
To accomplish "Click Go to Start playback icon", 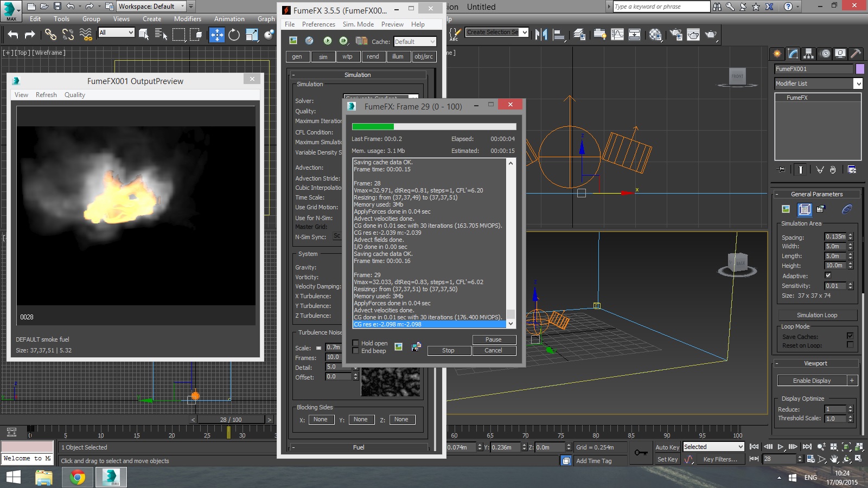I will (x=754, y=447).
